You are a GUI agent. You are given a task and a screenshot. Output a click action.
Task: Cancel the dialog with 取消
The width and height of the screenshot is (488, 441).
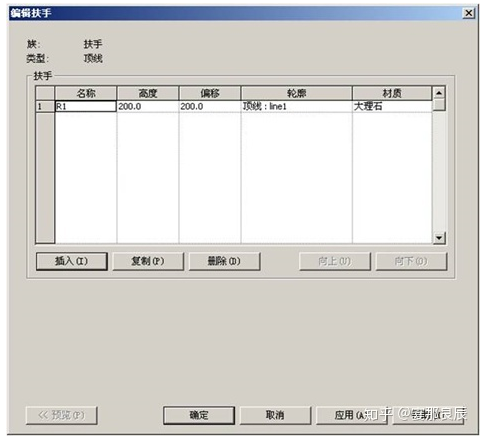[x=275, y=415]
